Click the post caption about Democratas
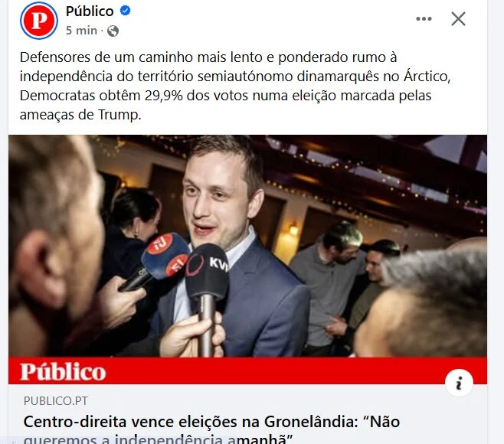 [x=235, y=86]
